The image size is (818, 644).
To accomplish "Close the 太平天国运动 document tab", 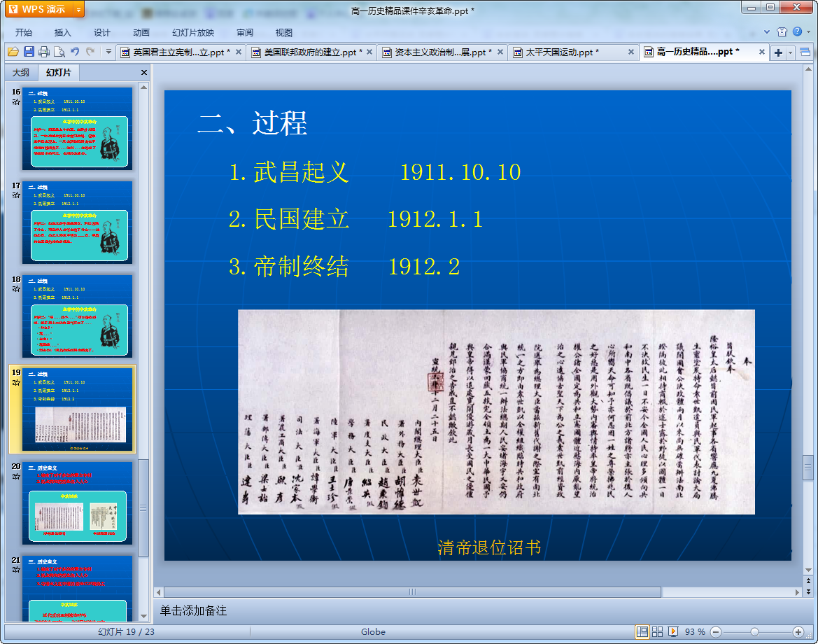I will [631, 52].
